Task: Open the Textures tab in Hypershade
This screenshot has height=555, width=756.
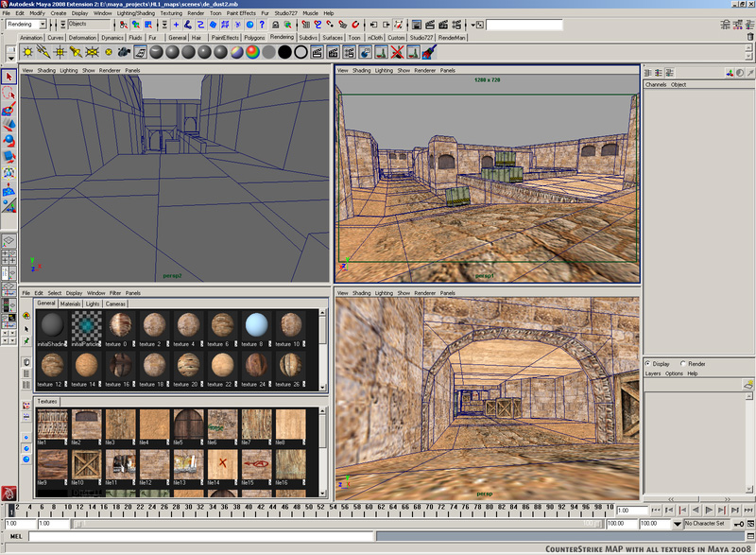Action: click(47, 401)
